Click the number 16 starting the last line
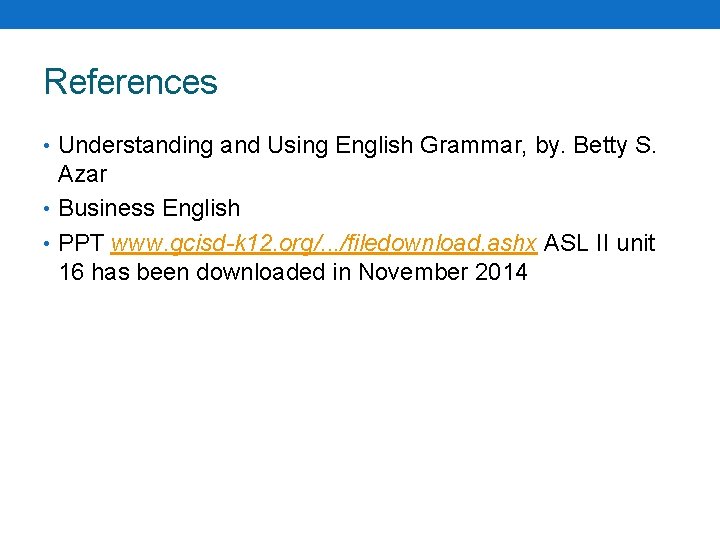This screenshot has width=720, height=540. [x=71, y=272]
